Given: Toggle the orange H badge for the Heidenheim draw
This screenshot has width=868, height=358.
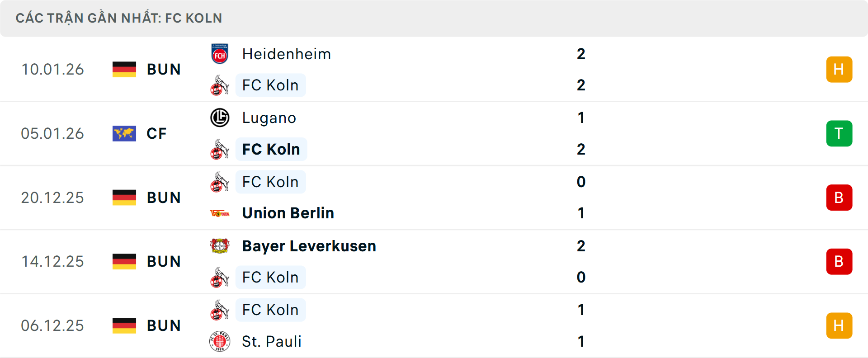Looking at the screenshot, I should [839, 69].
